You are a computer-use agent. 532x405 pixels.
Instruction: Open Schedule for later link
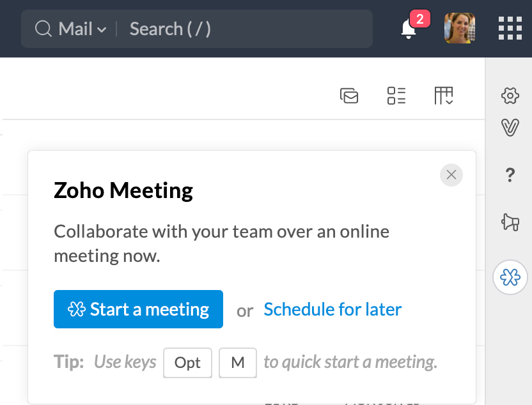point(332,309)
